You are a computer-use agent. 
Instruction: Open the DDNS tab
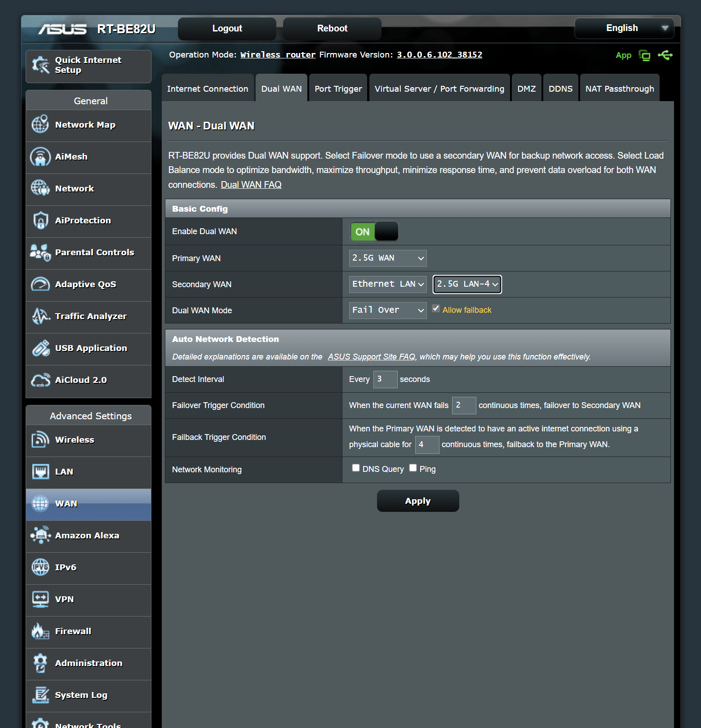pos(561,89)
